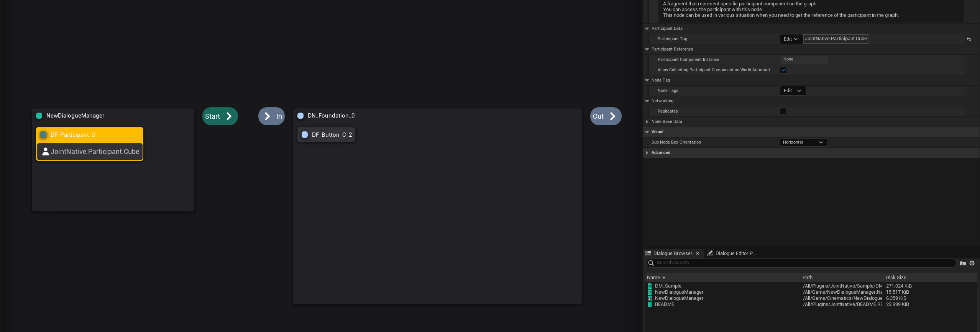Click the settings gear in Dialogue Browser
The height and width of the screenshot is (332, 980).
coord(972,263)
